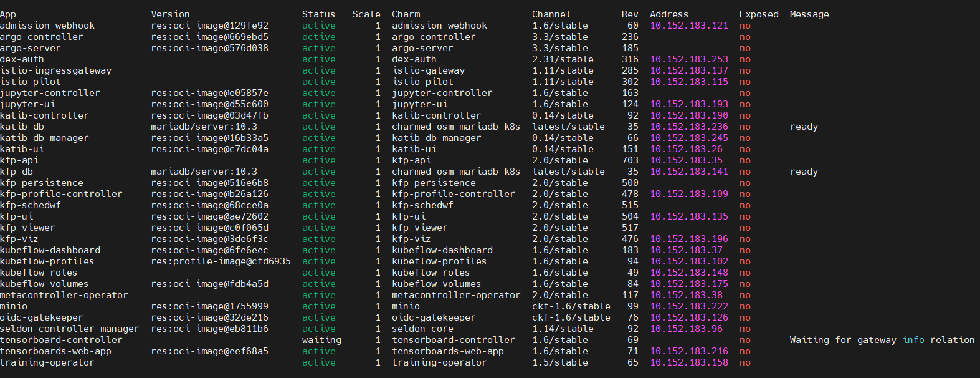This screenshot has width=980, height=378.
Task: Select the kfp-persistence app name
Action: coord(42,183)
